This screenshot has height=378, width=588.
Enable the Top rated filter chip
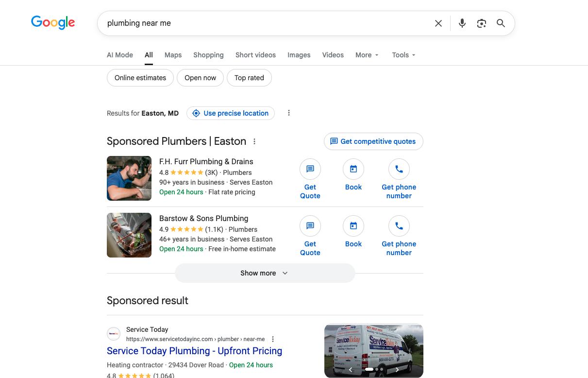pos(249,78)
